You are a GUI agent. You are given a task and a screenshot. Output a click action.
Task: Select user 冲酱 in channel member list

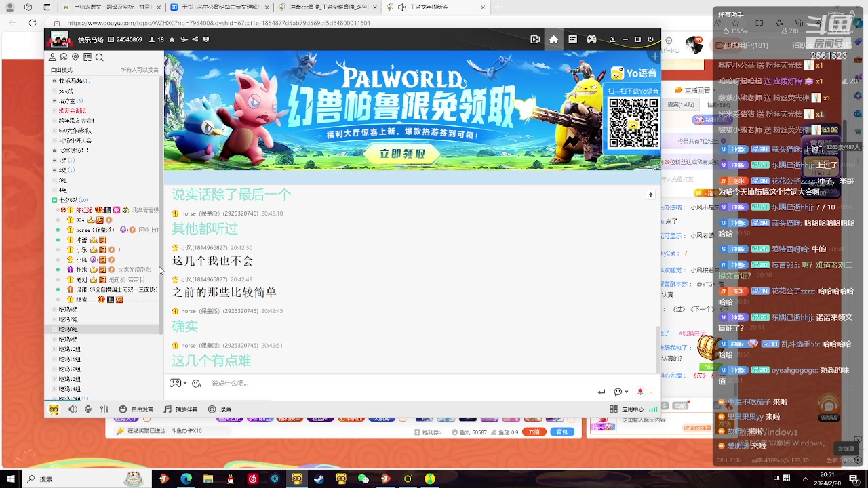(x=83, y=240)
